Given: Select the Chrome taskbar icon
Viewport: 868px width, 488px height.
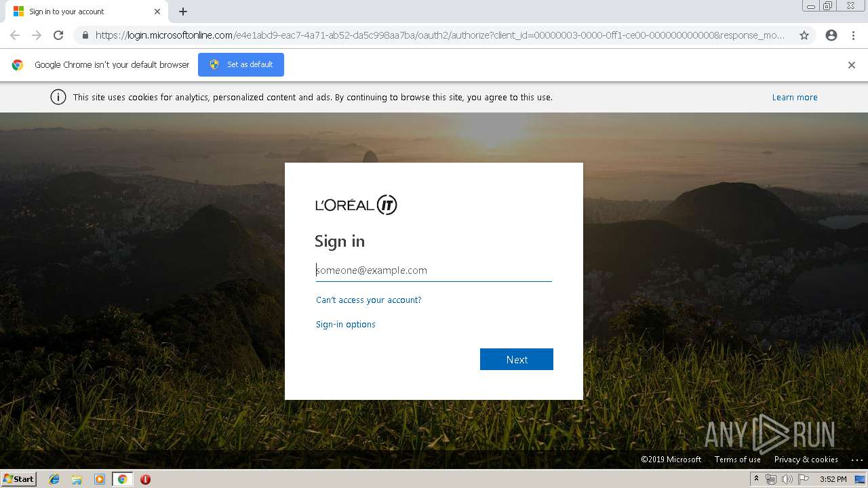Looking at the screenshot, I should click(123, 479).
